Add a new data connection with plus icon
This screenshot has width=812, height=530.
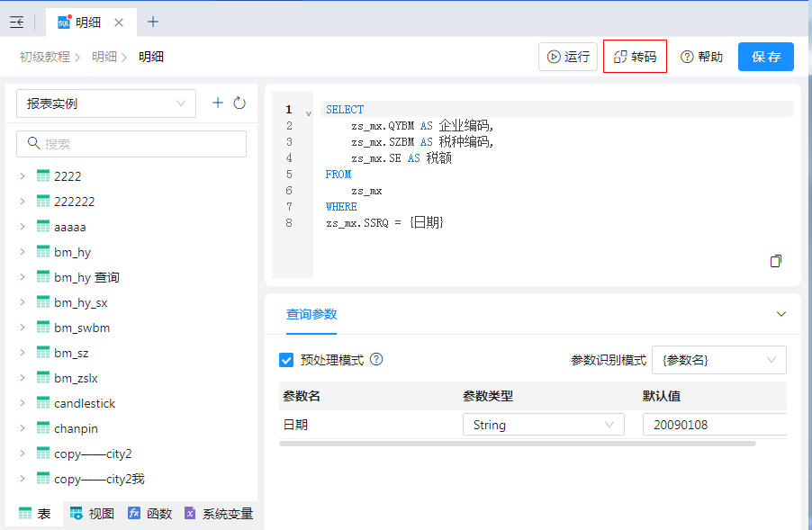point(217,103)
